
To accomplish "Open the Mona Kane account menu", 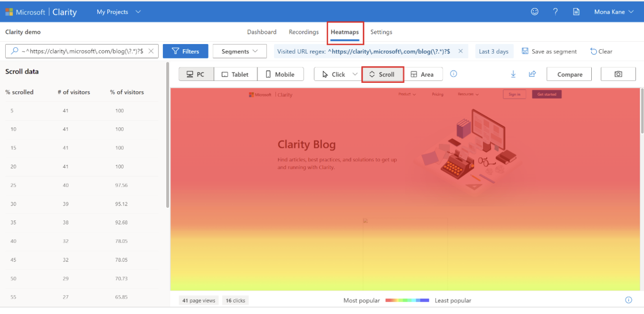I will [614, 12].
